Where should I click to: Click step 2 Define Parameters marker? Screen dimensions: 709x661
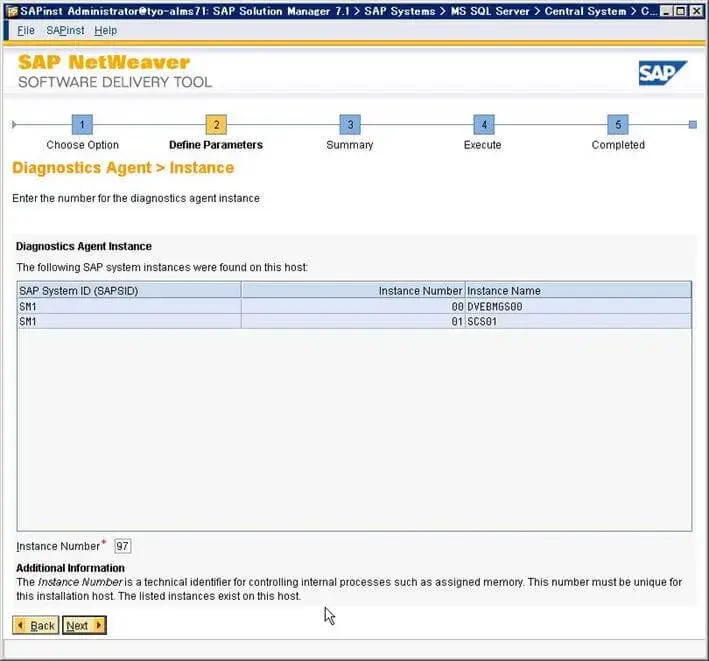(216, 125)
